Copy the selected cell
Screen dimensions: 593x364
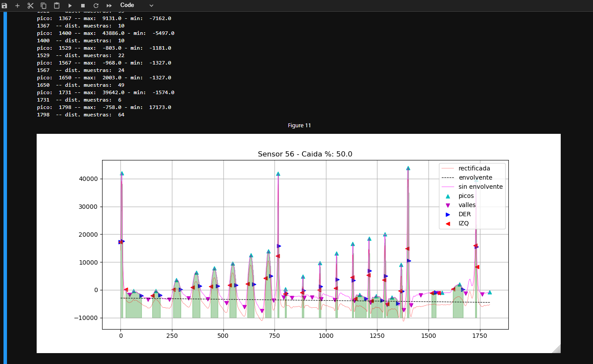[x=44, y=6]
